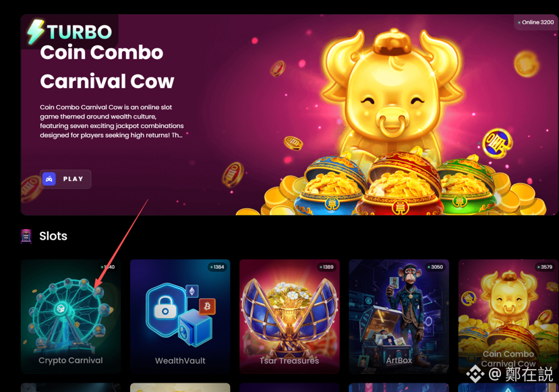Click the truncated banner description text

111,121
